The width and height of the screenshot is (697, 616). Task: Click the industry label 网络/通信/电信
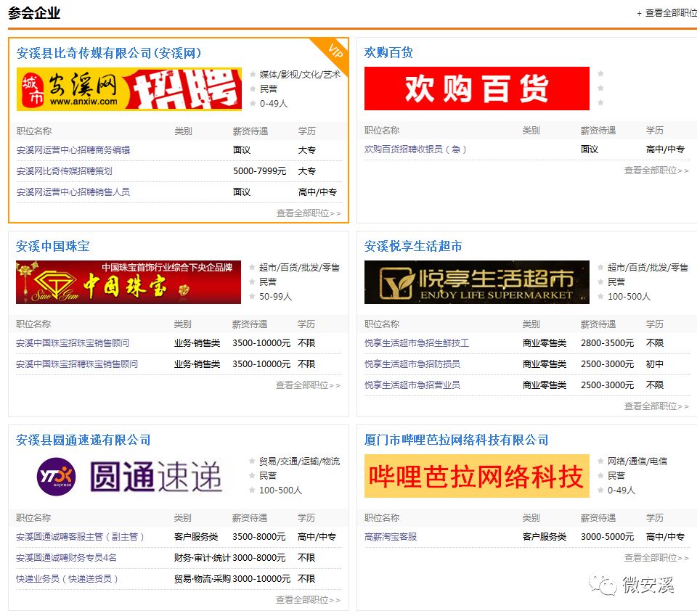click(637, 461)
